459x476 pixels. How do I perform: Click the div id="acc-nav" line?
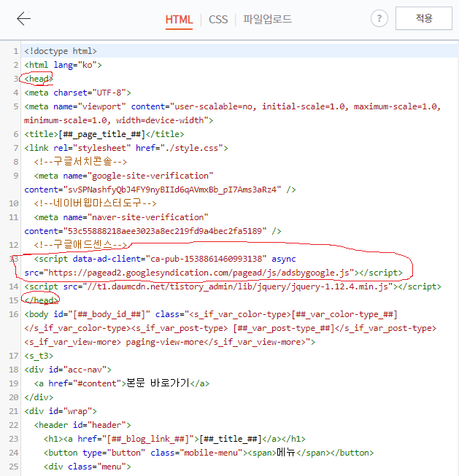[68, 370]
